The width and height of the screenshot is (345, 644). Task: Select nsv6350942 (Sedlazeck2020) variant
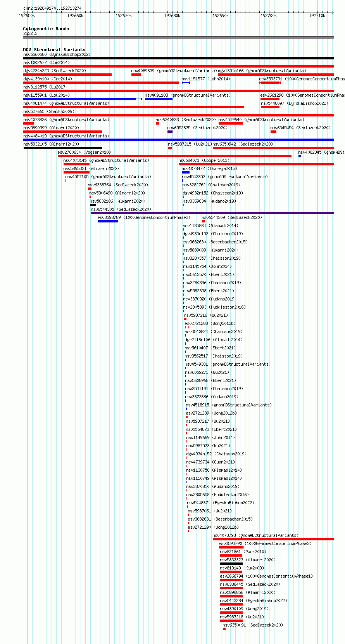[x=243, y=144]
